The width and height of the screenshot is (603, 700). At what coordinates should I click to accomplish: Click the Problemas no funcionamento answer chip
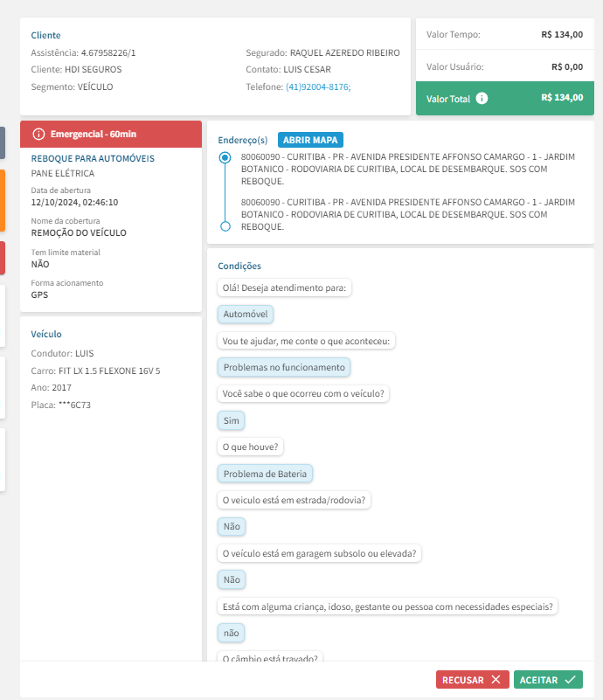(x=284, y=368)
